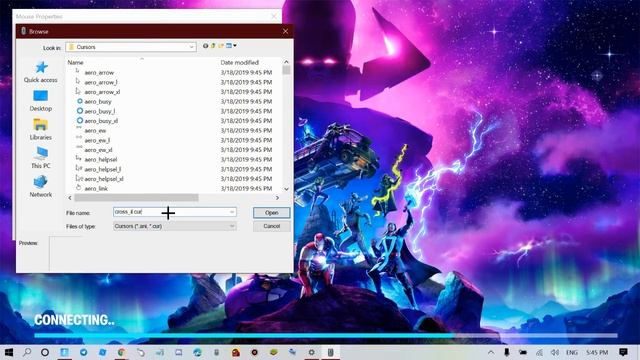This screenshot has height=360, width=640.
Task: Click the Open button
Action: point(271,213)
